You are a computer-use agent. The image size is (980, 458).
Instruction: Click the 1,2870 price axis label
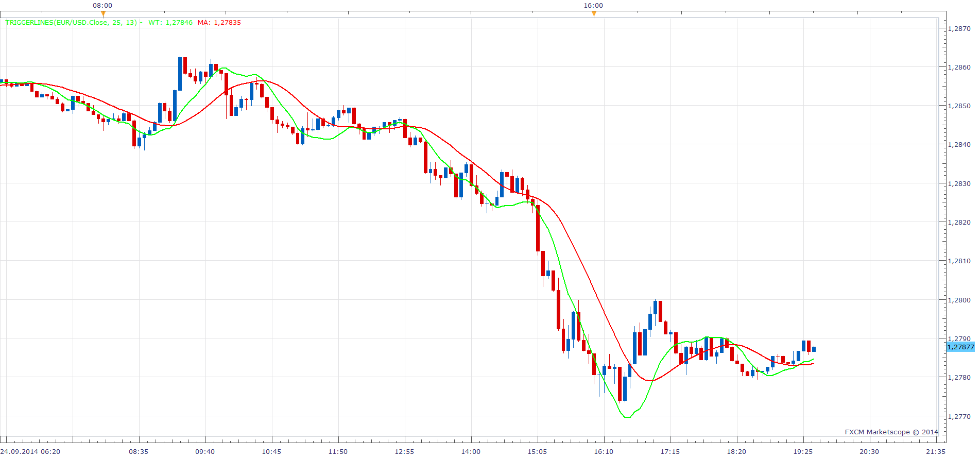point(959,28)
